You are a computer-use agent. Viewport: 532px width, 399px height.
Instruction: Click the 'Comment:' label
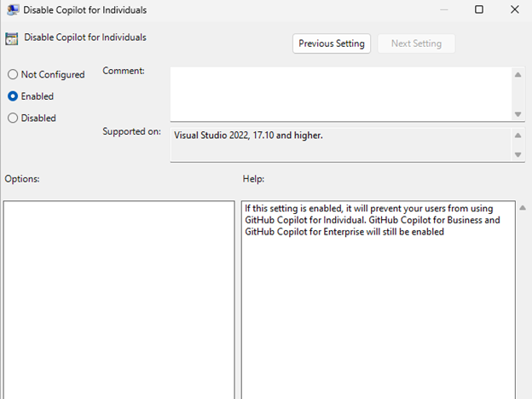pyautogui.click(x=124, y=71)
